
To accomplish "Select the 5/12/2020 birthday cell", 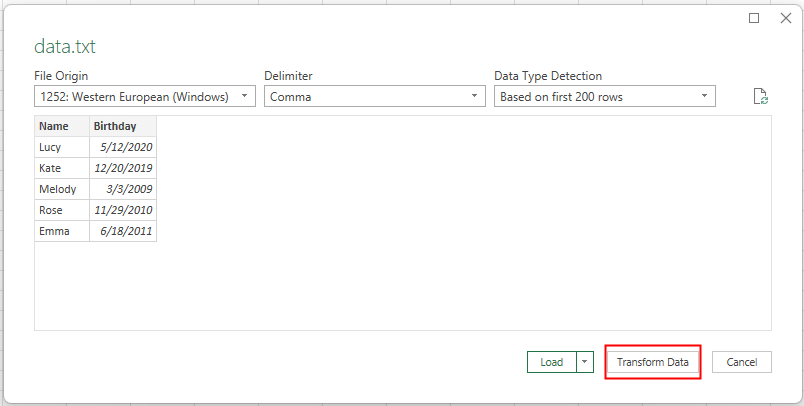I will tap(122, 147).
